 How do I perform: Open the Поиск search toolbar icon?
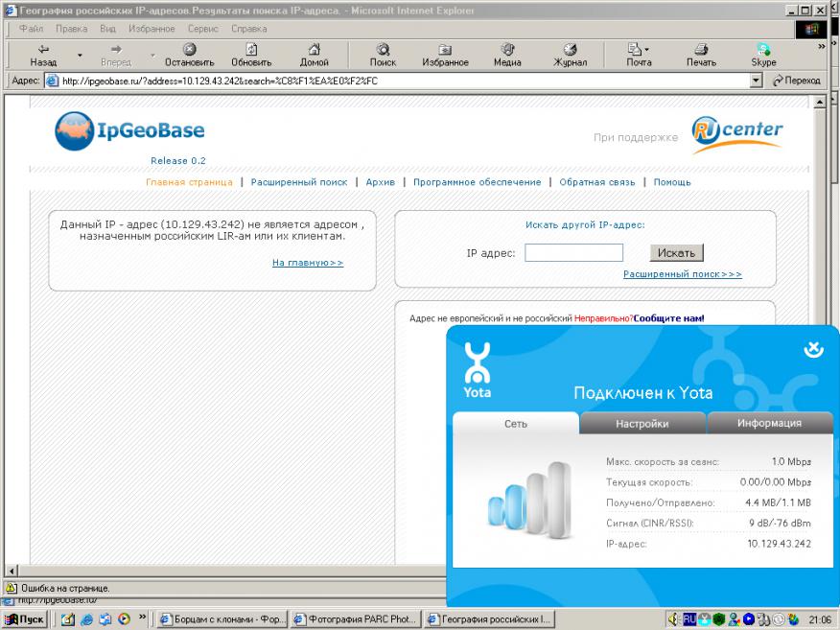[x=383, y=49]
